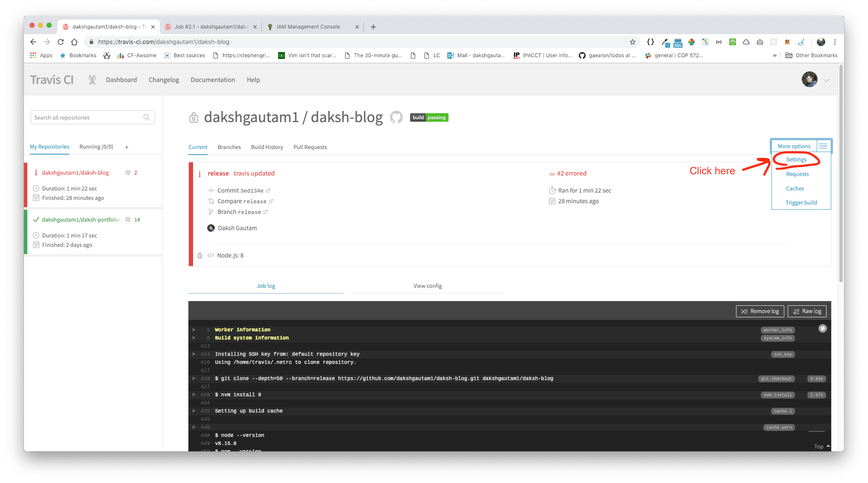Select Caches from the options menu

pyautogui.click(x=795, y=189)
